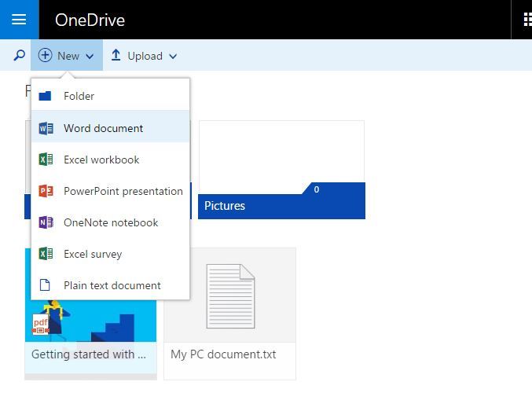
Task: Choose Folder from the New menu
Action: pyautogui.click(x=110, y=96)
